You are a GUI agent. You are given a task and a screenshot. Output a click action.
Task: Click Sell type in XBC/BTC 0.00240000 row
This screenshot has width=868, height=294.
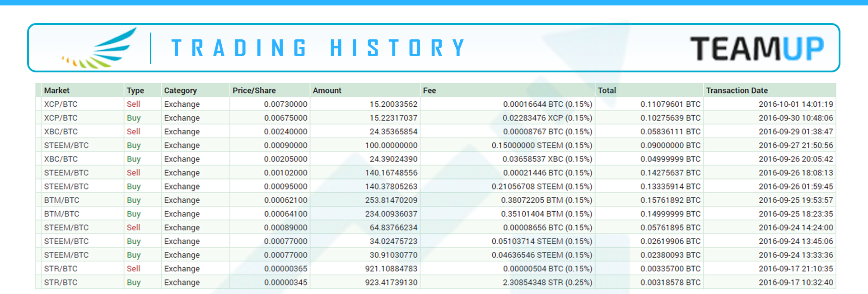pyautogui.click(x=134, y=132)
